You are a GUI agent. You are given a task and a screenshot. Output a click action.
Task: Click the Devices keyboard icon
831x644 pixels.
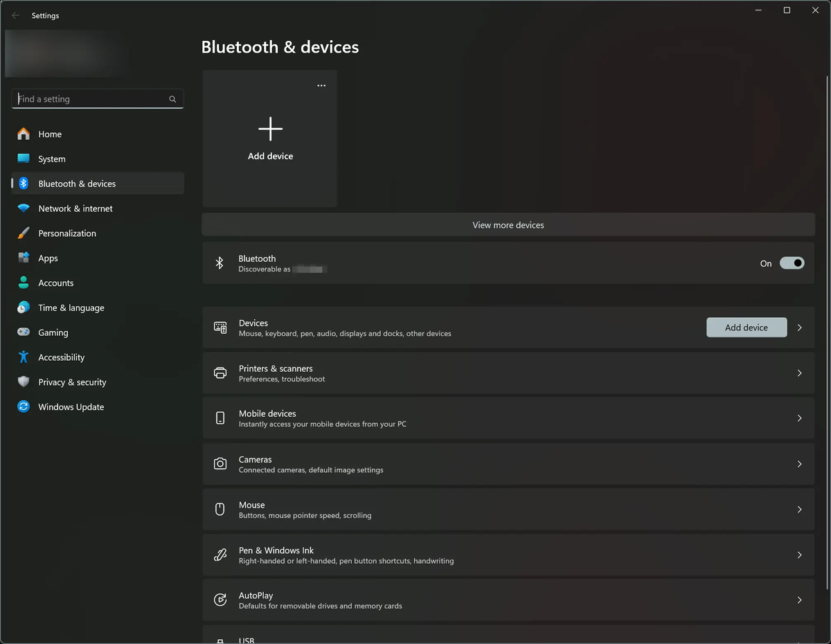click(x=220, y=328)
